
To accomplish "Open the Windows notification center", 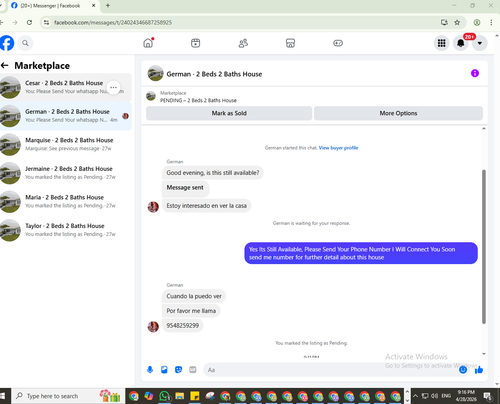I will (488, 396).
